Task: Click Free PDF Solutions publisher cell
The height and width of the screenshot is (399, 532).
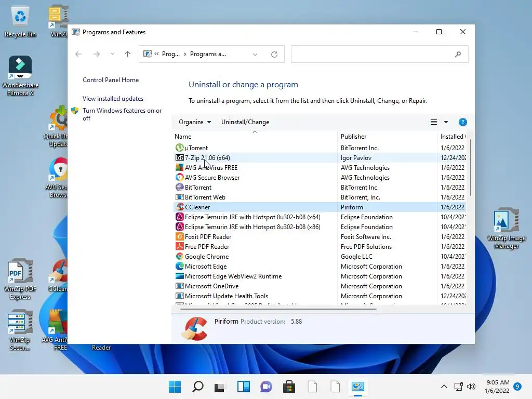Action: tap(366, 247)
